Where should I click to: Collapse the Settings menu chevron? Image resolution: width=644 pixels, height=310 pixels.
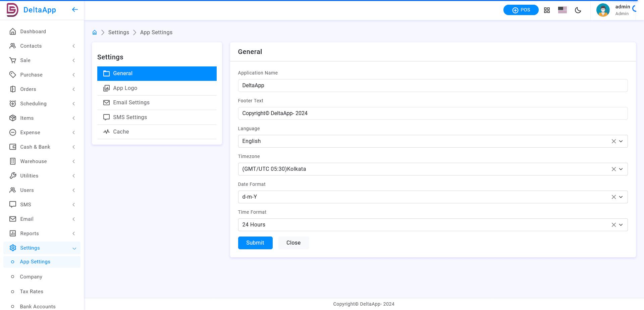[74, 248]
